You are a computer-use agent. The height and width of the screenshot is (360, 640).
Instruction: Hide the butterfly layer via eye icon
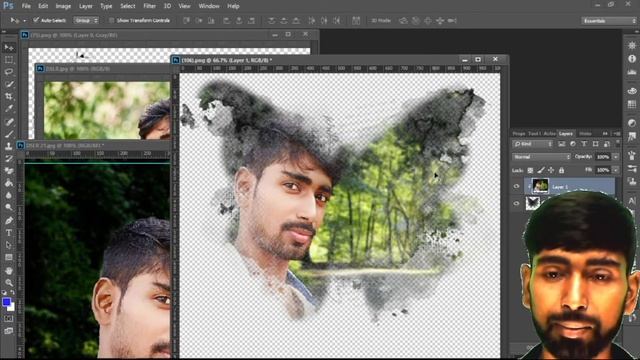pyautogui.click(x=516, y=203)
